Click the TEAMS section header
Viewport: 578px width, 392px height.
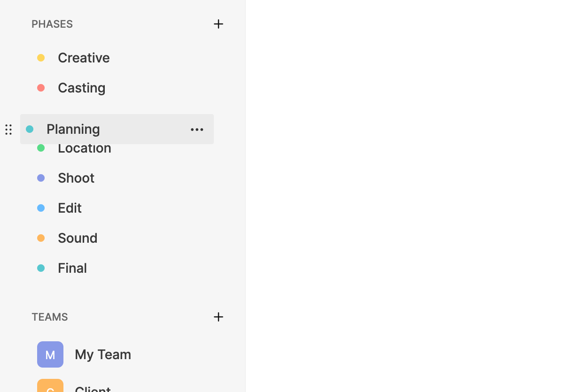[x=50, y=317]
